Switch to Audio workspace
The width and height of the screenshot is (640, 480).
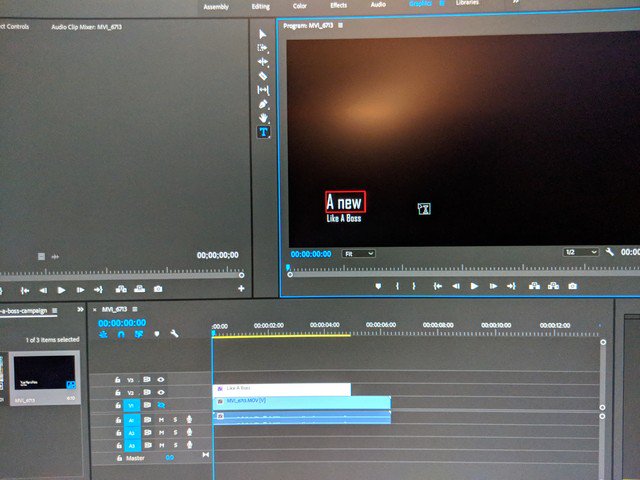pos(378,4)
